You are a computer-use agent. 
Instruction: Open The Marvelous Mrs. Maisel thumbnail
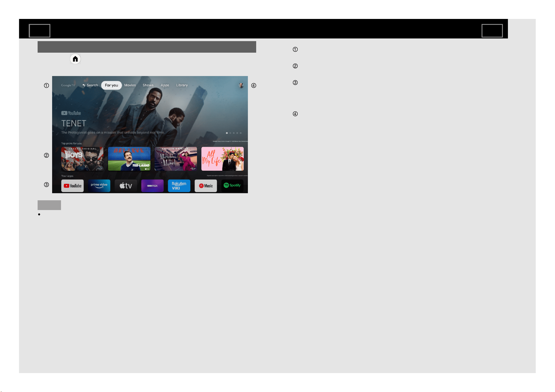pos(176,159)
